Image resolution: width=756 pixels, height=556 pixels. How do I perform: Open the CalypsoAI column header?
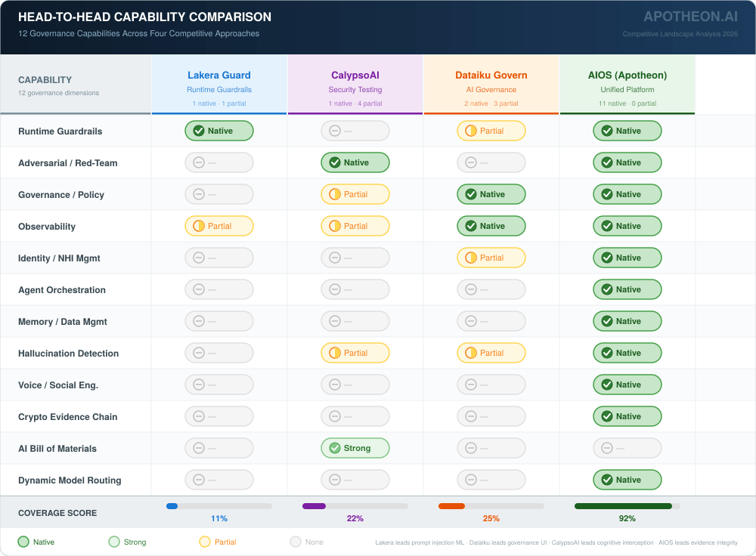click(355, 76)
